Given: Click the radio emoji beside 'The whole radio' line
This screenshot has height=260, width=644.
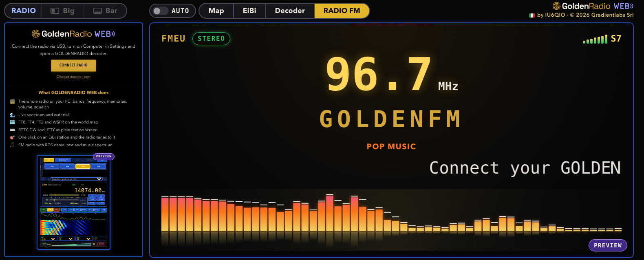Looking at the screenshot, I should (x=12, y=101).
